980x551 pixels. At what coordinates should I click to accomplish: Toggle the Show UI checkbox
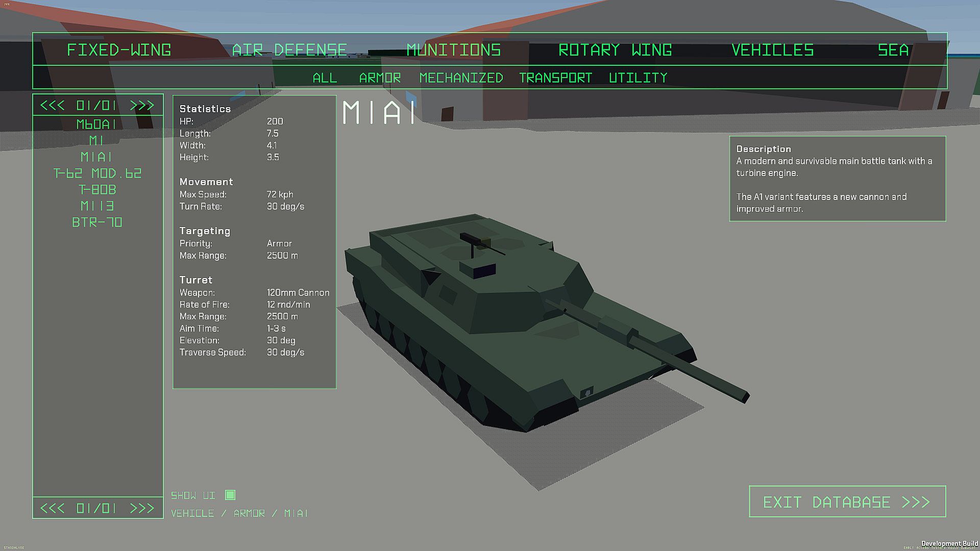230,495
